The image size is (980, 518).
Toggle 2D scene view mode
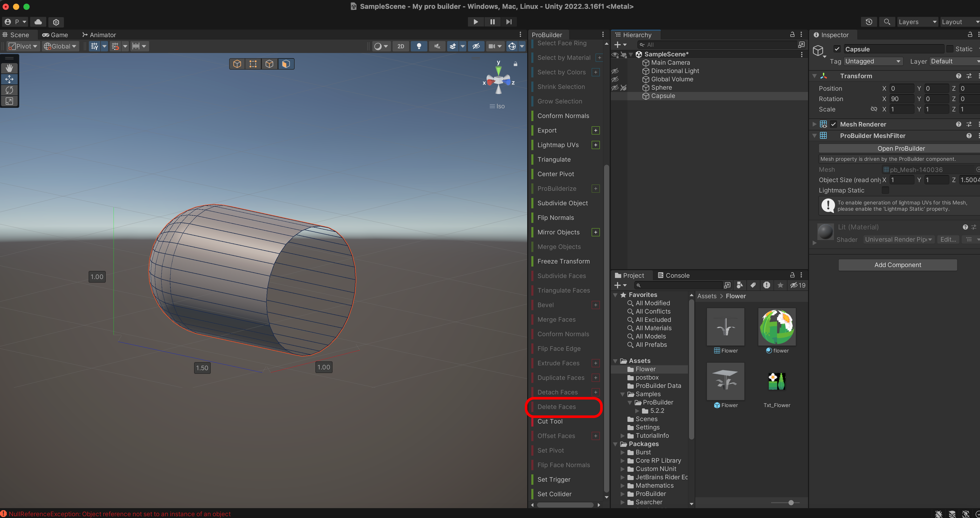click(x=401, y=47)
